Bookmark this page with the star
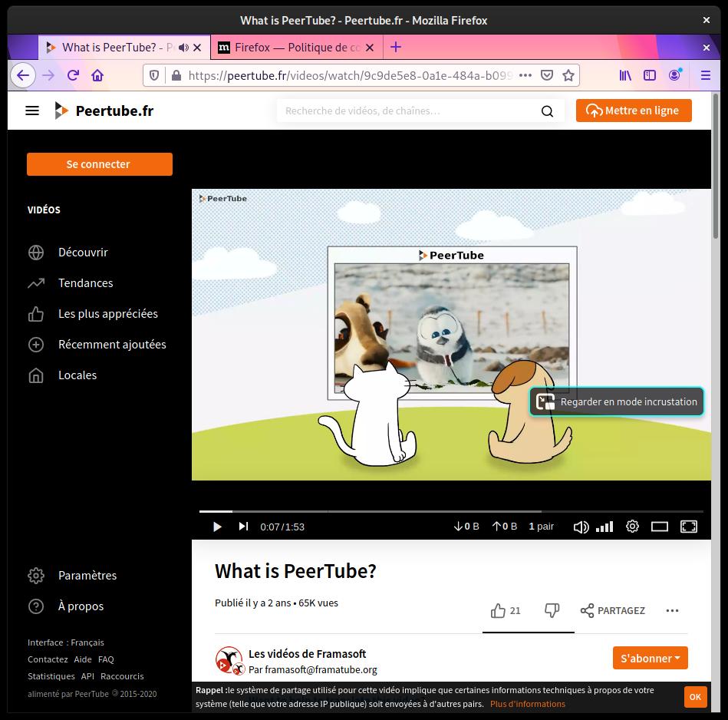Viewport: 728px width, 720px height. click(x=568, y=75)
